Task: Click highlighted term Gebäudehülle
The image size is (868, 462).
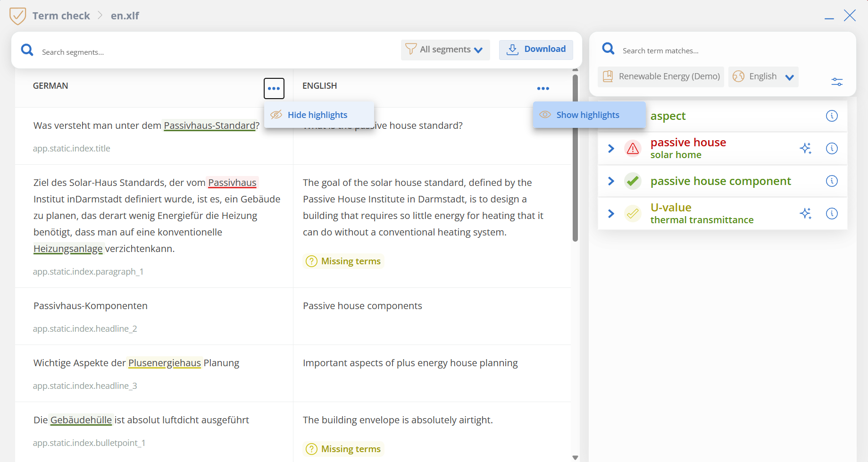Action: pos(81,420)
